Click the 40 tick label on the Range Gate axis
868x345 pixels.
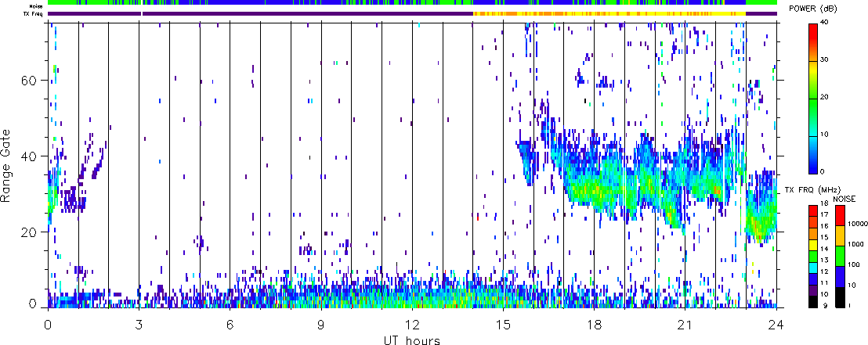point(29,156)
